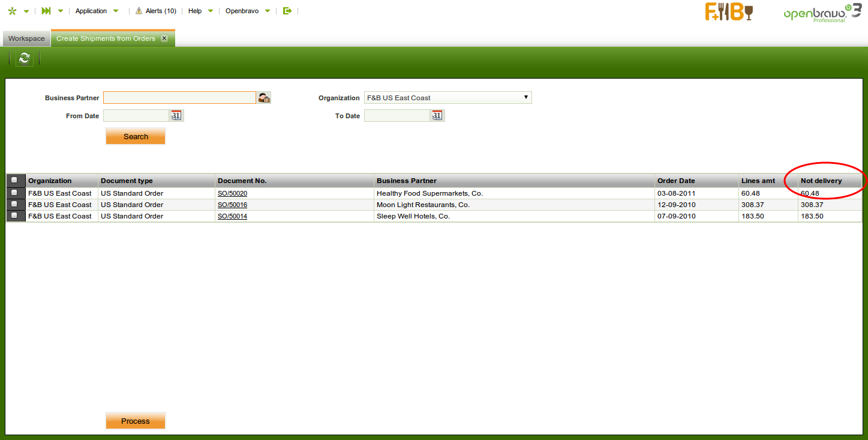
Task: Open document link SO/50014
Action: point(232,216)
